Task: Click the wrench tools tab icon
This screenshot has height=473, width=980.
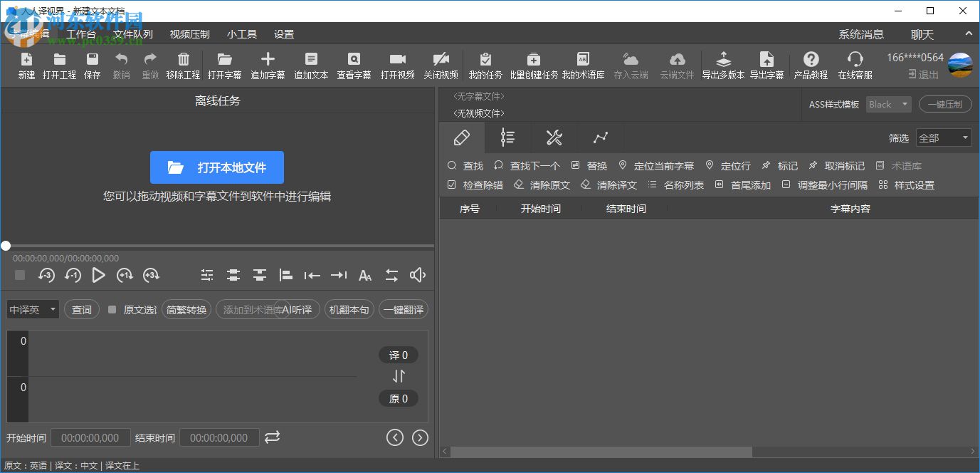Action: pyautogui.click(x=554, y=137)
